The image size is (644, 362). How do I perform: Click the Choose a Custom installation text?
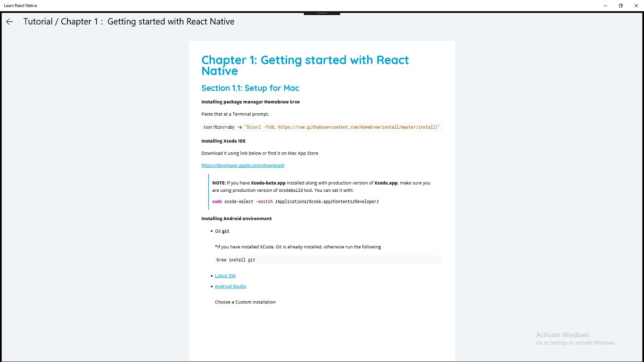[x=245, y=302]
